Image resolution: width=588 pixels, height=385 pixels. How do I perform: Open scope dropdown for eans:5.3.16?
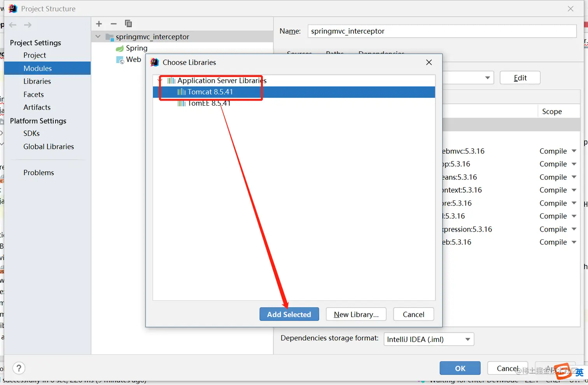[574, 177]
